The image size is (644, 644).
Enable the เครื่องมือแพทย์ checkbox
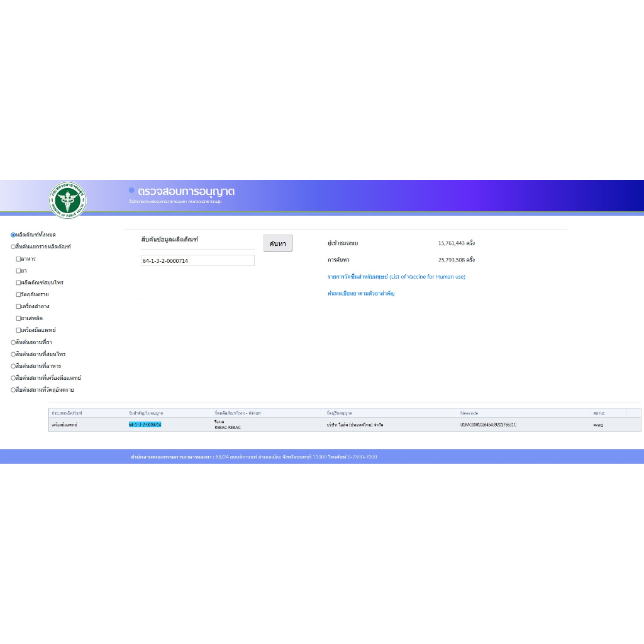[19, 330]
